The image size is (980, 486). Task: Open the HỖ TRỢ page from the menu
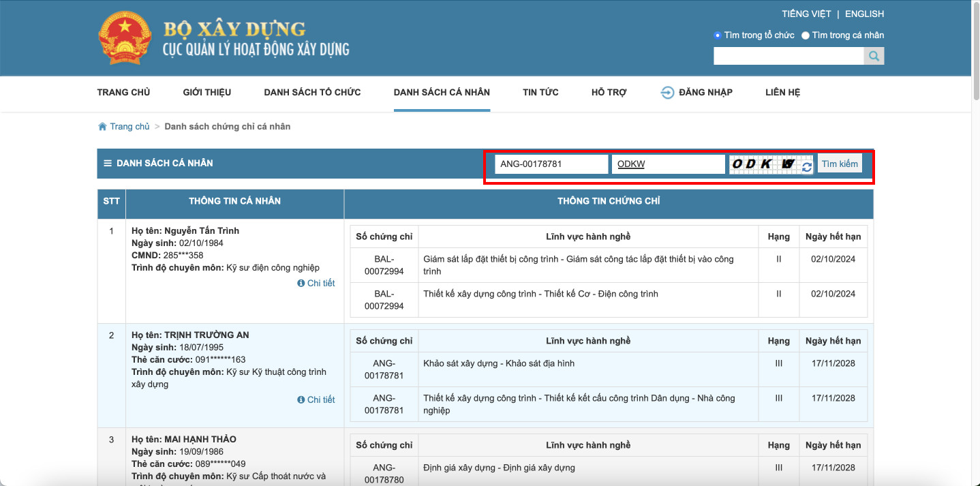coord(609,92)
